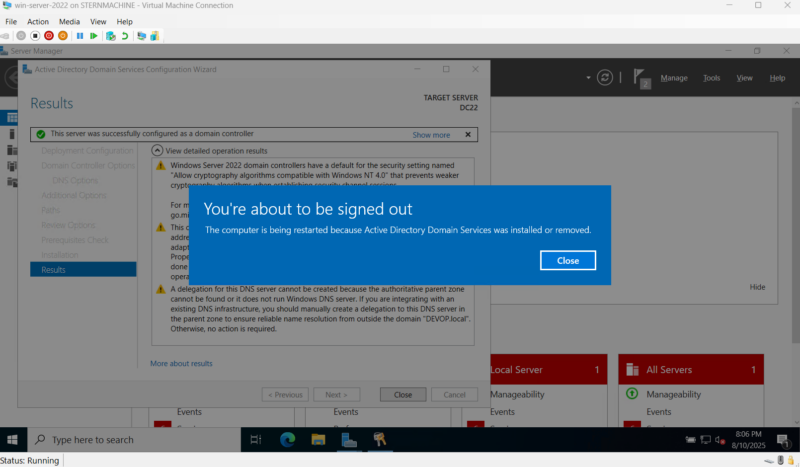Open Server Manager's View menu
Screen dimensions: 800x467
744,78
